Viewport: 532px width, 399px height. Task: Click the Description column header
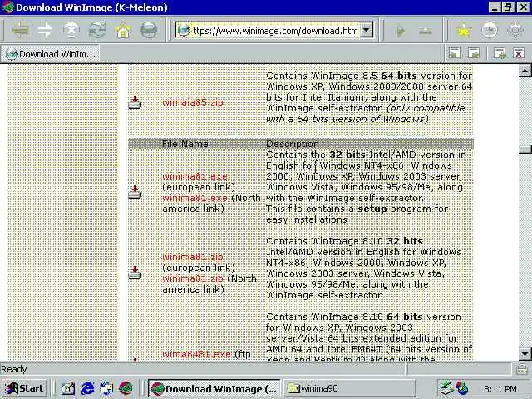(x=293, y=144)
